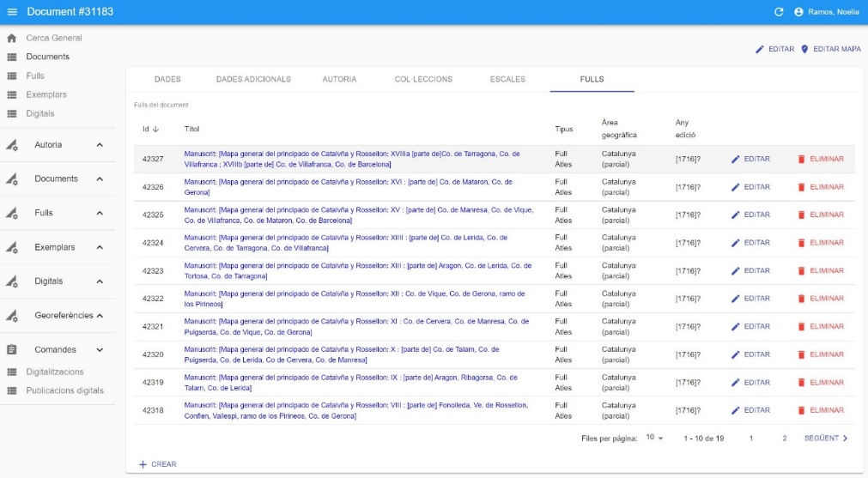Click the list icon beside Digitals
Screen dimensions: 868x478
pos(12,113)
